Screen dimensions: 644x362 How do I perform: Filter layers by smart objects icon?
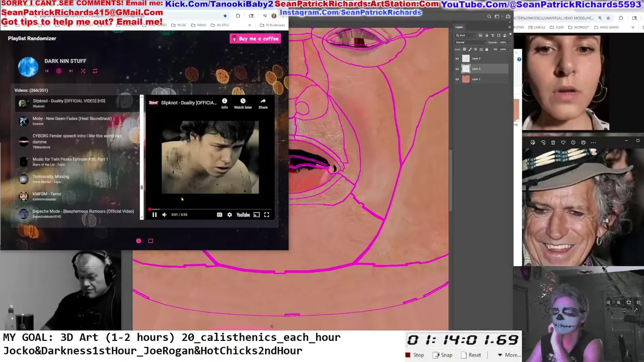click(505, 35)
